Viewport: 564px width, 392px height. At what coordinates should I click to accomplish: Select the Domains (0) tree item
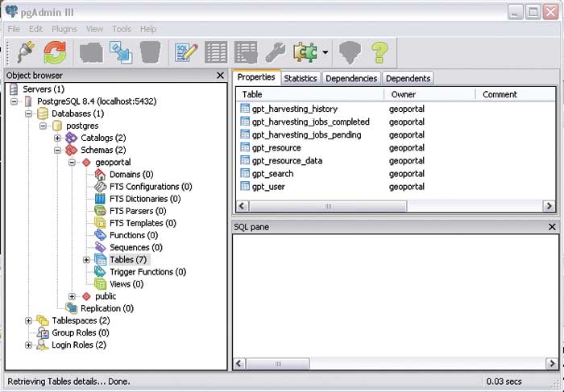click(131, 175)
